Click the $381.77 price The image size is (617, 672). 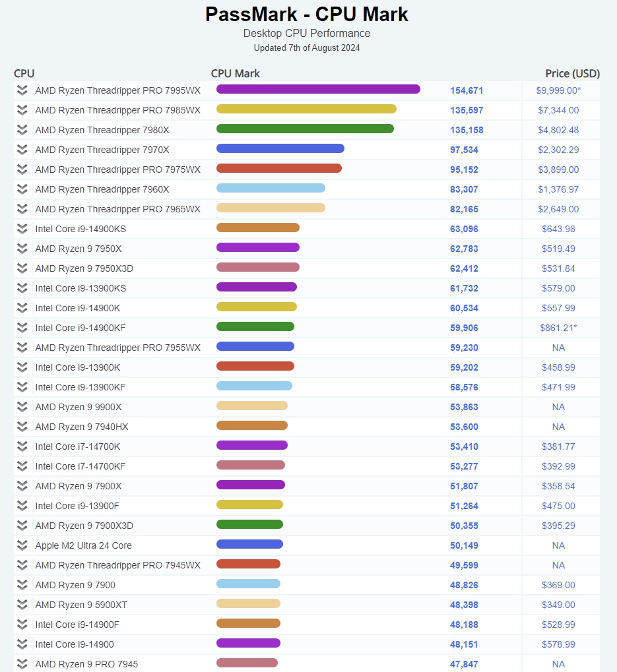558,446
